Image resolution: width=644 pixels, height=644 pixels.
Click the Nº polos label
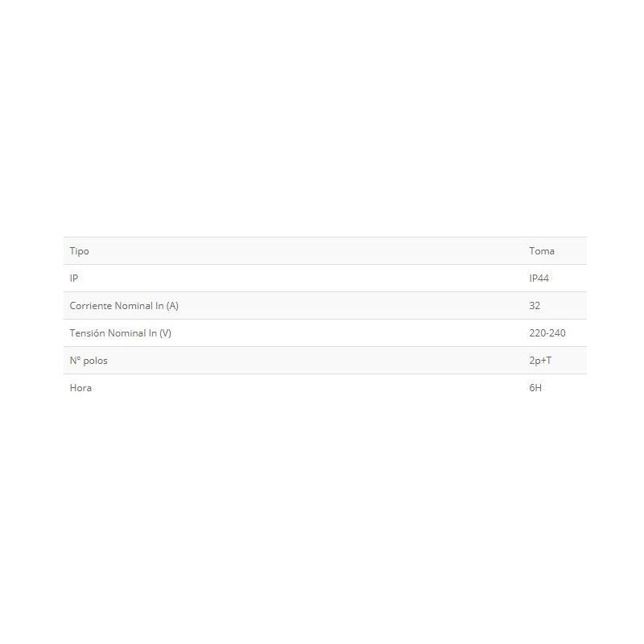coord(89,361)
